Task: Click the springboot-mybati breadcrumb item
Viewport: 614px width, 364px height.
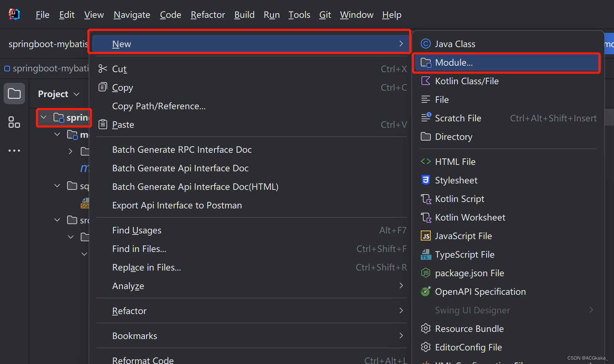Action: pyautogui.click(x=46, y=68)
